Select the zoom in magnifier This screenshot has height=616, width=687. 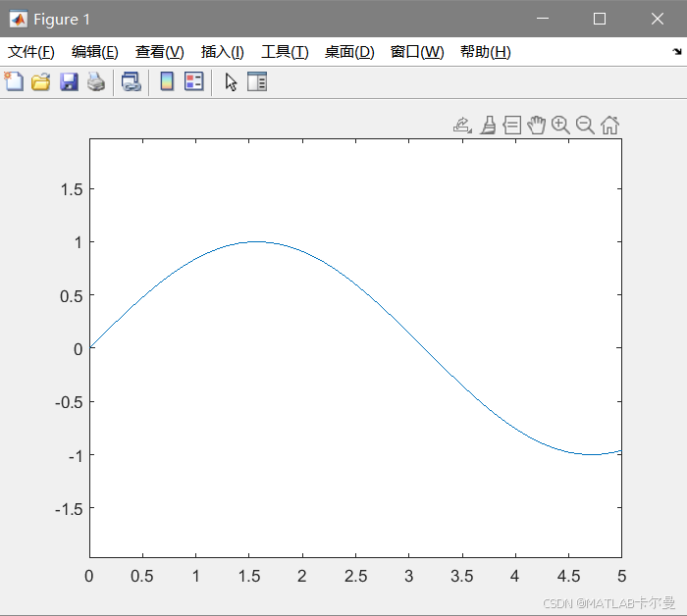pos(560,126)
